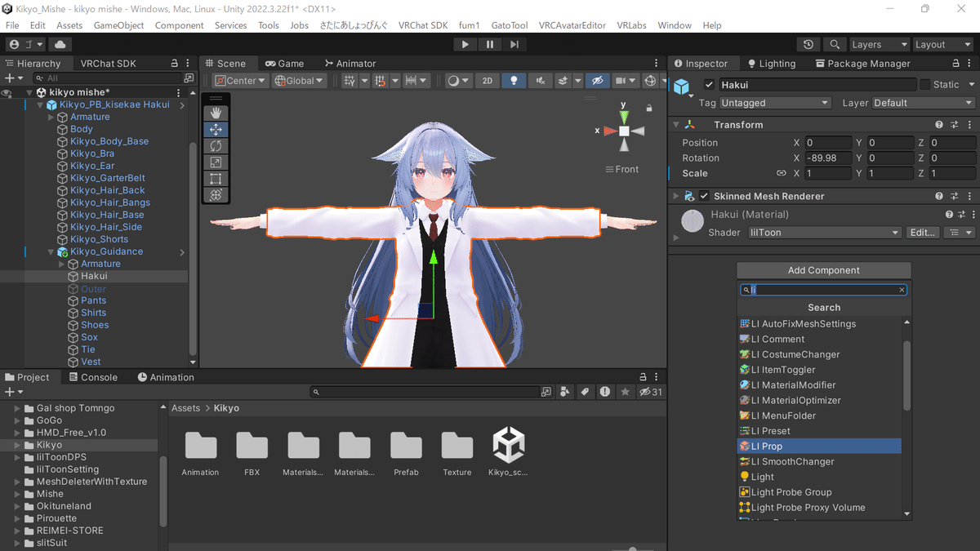This screenshot has height=551, width=980.
Task: Open the Shader dropdown showing lilToon
Action: [x=823, y=233]
